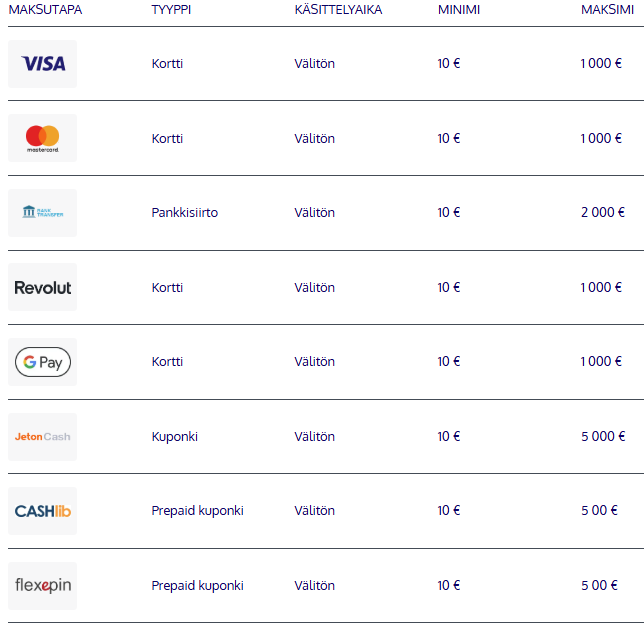Click the Kuponki type in JetonCash row
Image resolution: width=644 pixels, height=625 pixels.
coord(175,436)
